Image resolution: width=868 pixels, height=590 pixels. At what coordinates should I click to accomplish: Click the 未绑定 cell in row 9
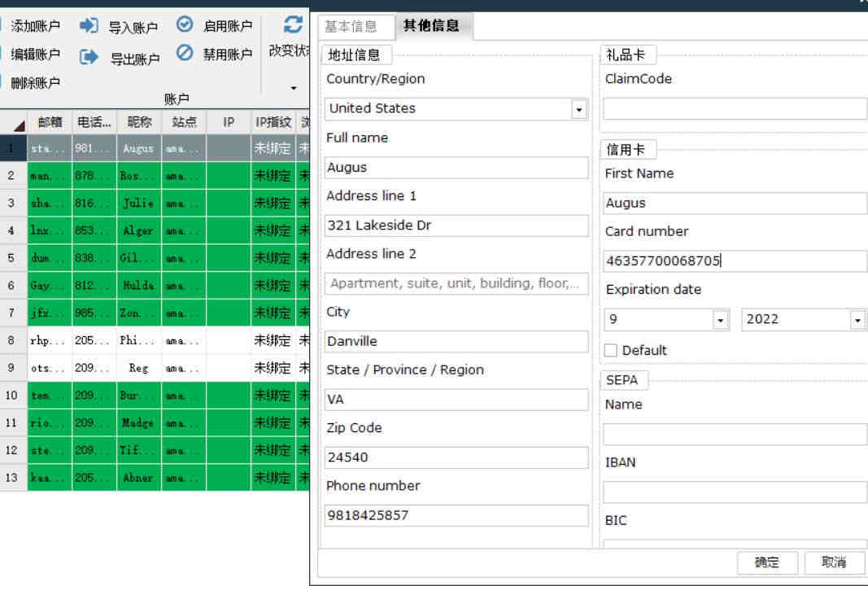(273, 368)
